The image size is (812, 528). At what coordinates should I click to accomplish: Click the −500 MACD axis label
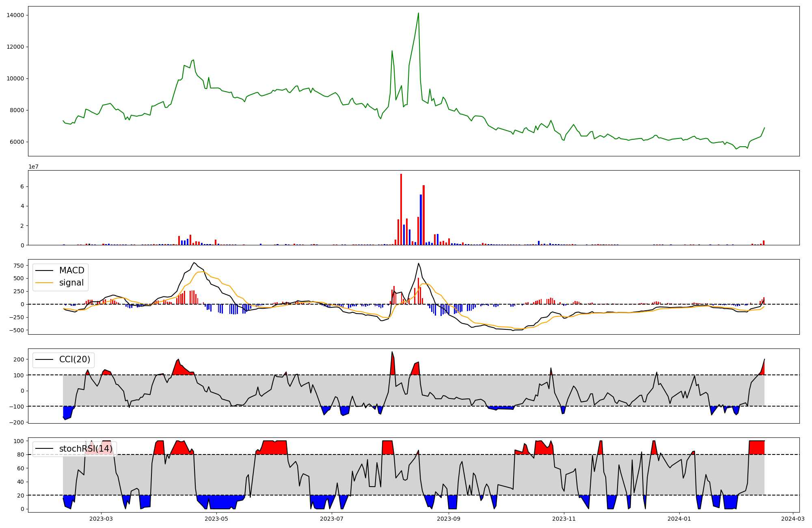point(16,331)
